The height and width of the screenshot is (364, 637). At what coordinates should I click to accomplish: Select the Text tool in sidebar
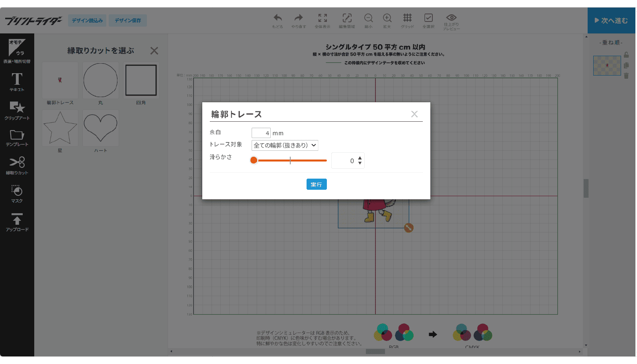click(17, 82)
